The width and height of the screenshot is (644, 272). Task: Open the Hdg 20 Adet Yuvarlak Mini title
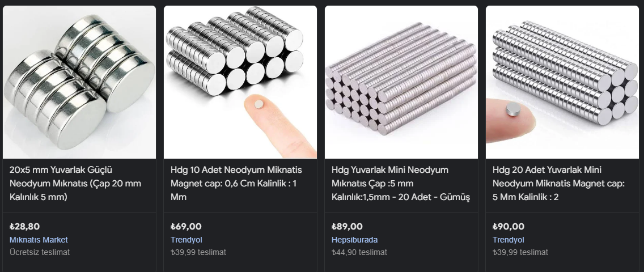[x=558, y=184]
